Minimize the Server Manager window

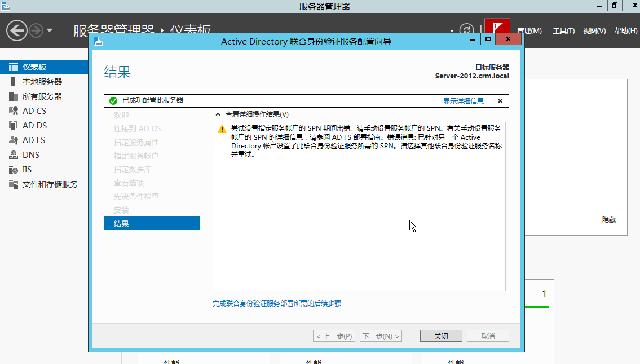click(599, 5)
